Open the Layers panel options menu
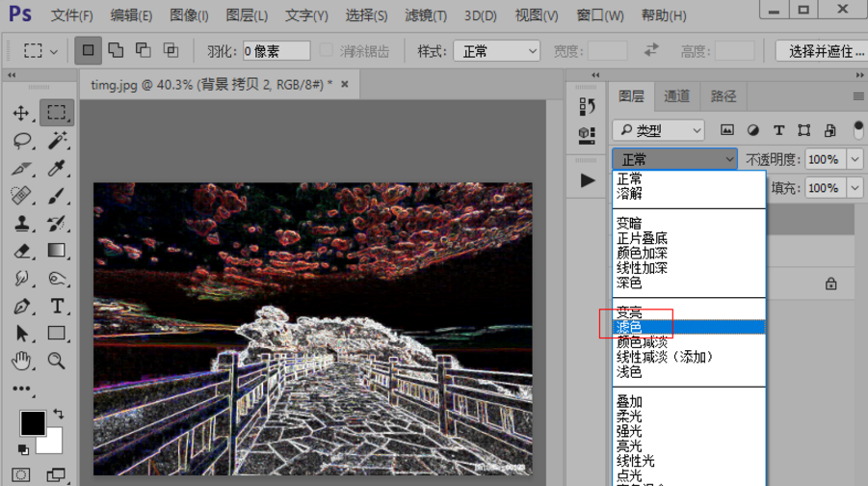The width and height of the screenshot is (868, 486). tap(858, 96)
